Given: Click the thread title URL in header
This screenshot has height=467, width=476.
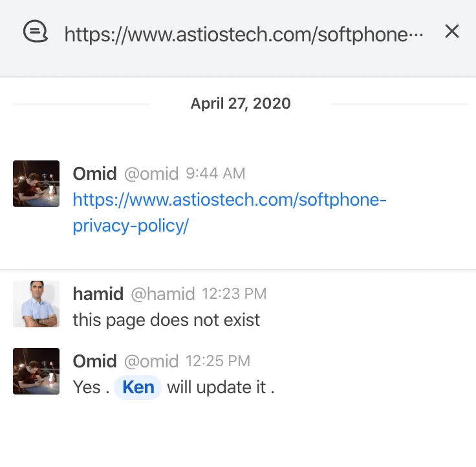Looking at the screenshot, I should 244,34.
